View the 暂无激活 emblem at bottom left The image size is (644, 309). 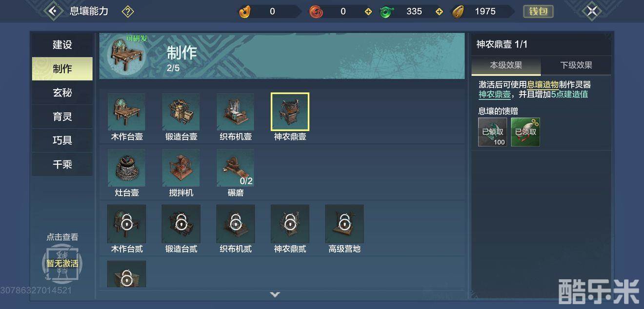click(62, 264)
